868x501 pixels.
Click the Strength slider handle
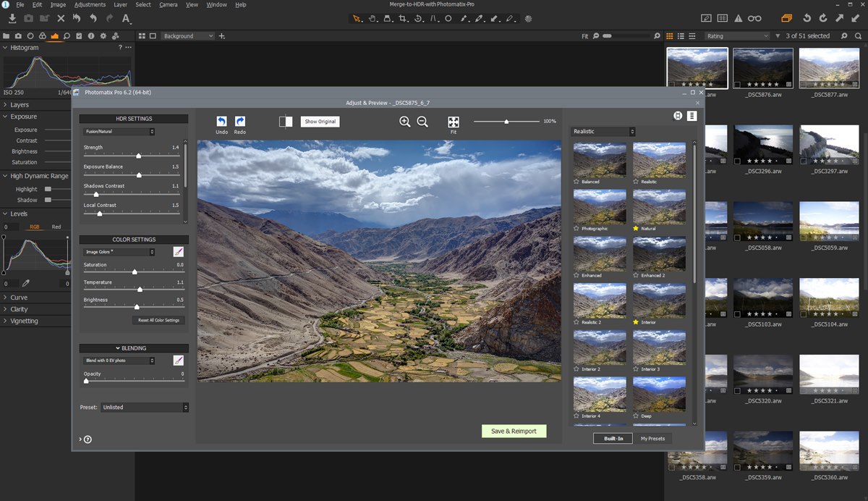[138, 156]
